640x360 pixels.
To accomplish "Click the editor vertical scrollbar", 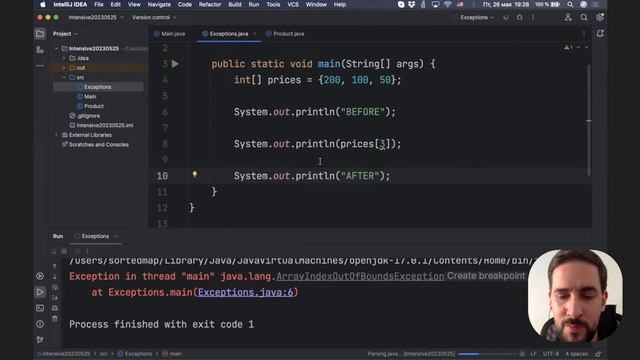I will (x=589, y=120).
